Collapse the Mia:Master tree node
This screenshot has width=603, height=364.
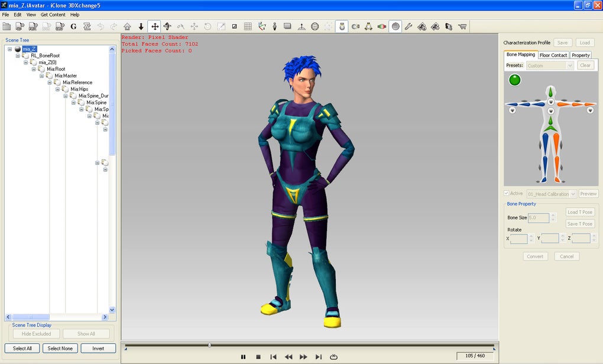pos(41,75)
